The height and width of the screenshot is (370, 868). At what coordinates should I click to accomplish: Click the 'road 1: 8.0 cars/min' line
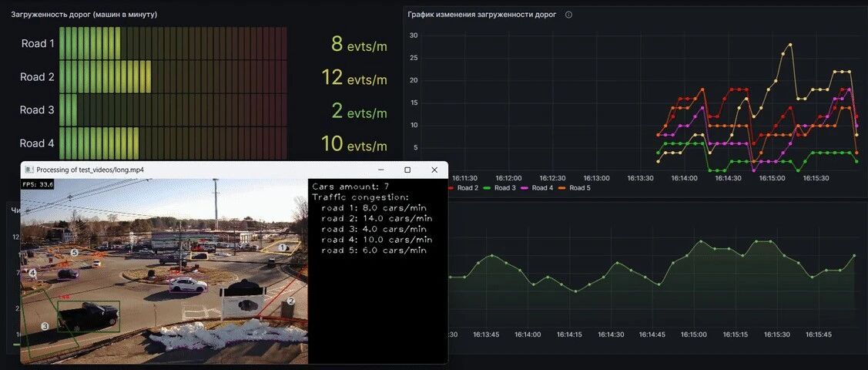coord(374,208)
